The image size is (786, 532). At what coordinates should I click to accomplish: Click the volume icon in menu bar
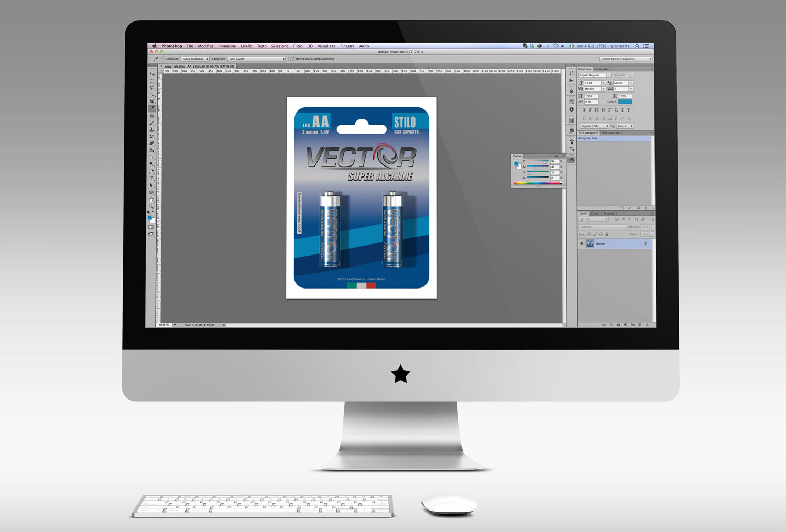tap(563, 46)
